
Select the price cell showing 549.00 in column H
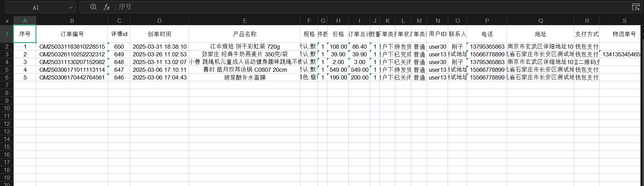[x=338, y=70]
